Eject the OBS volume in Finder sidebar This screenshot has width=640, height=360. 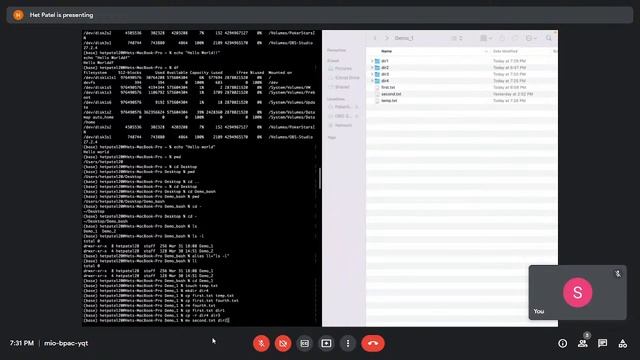coord(357,116)
